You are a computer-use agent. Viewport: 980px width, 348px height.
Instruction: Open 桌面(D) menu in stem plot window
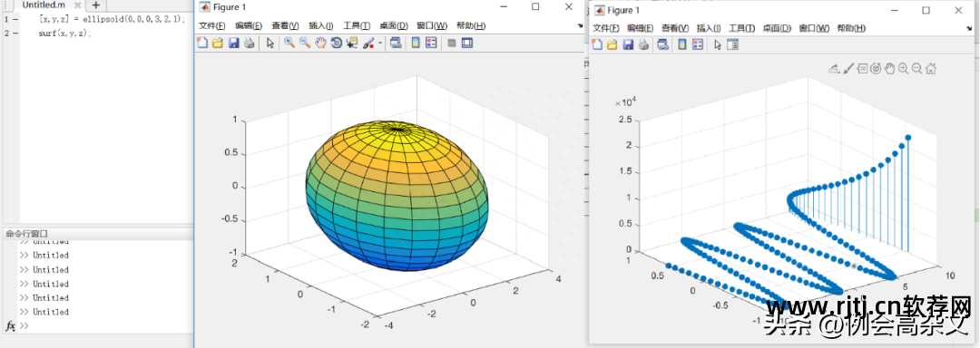[777, 28]
